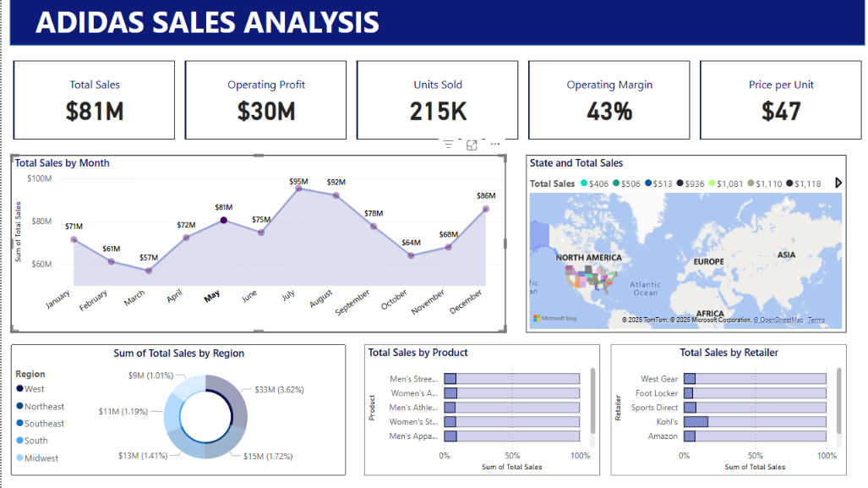This screenshot has height=488, width=868.
Task: Select the $513 legend color dot
Action: pos(648,184)
